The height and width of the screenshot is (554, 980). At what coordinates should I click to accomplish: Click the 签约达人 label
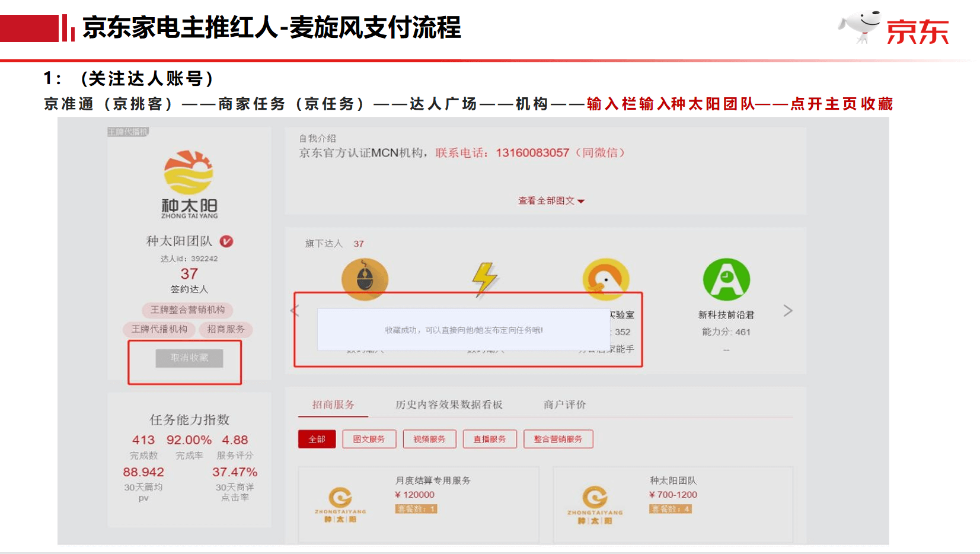189,289
